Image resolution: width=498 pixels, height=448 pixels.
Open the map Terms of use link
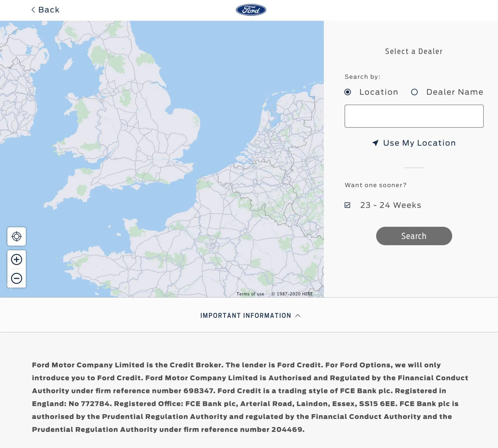click(x=250, y=294)
